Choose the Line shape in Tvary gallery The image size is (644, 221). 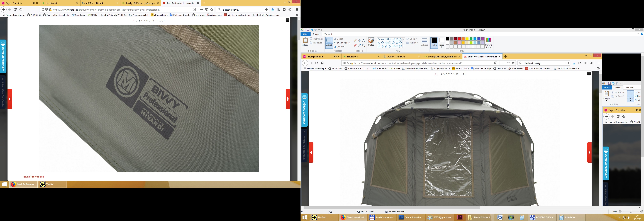pyautogui.click(x=379, y=39)
